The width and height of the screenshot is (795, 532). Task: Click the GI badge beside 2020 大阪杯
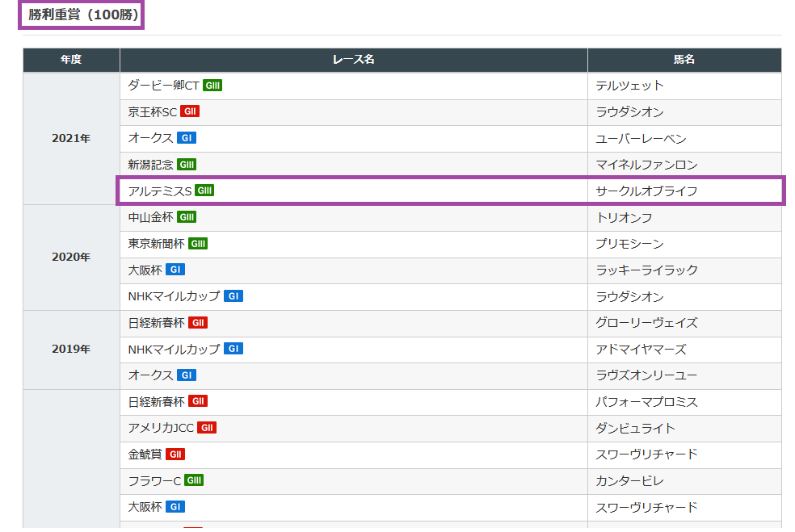(175, 270)
